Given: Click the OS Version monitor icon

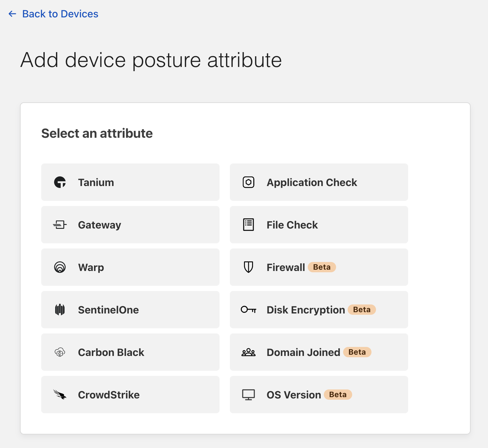Looking at the screenshot, I should [249, 395].
